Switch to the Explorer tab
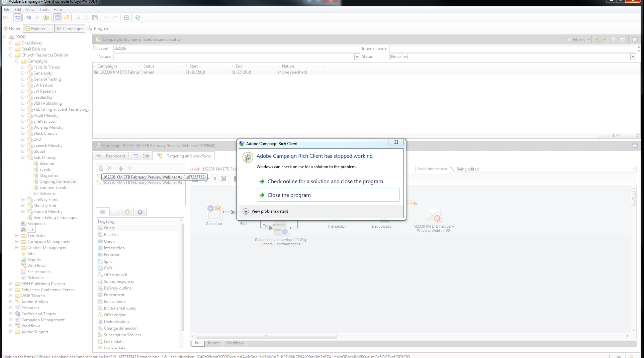Viewport: 644px width, 358px height. [x=38, y=28]
